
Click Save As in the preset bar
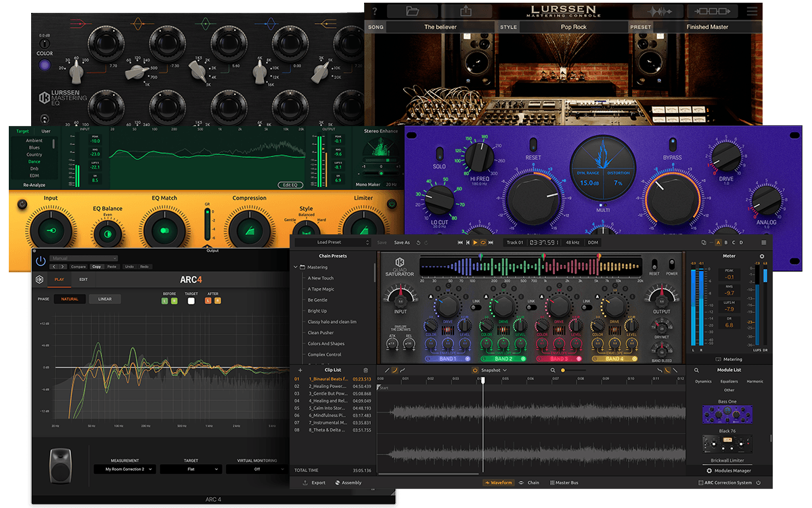pos(402,242)
